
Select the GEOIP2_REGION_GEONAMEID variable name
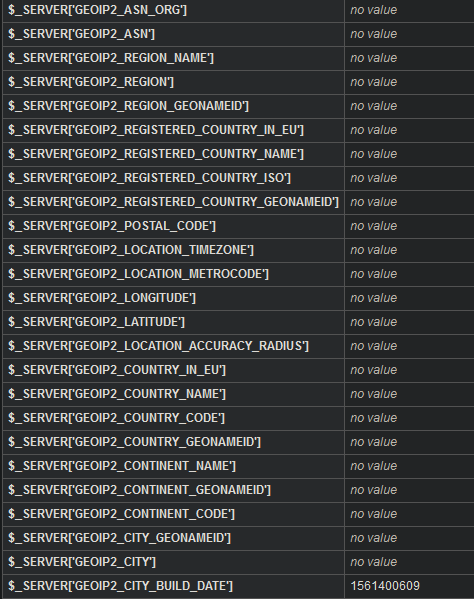(x=128, y=106)
